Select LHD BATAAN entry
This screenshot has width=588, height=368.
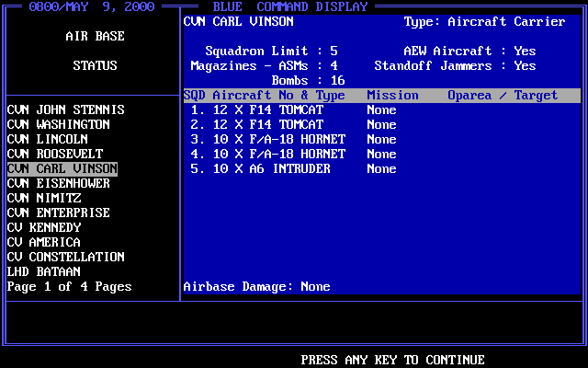click(44, 271)
